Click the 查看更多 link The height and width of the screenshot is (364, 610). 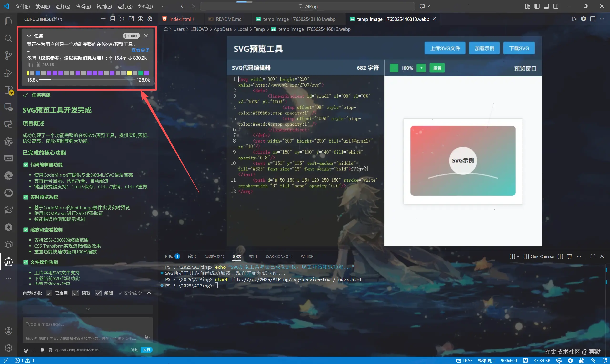[x=140, y=50]
